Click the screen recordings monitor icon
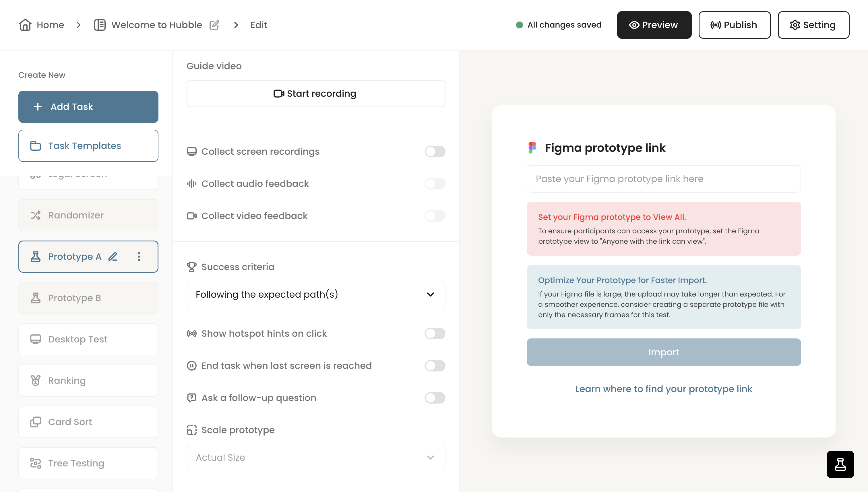Image resolution: width=868 pixels, height=492 pixels. tap(191, 151)
